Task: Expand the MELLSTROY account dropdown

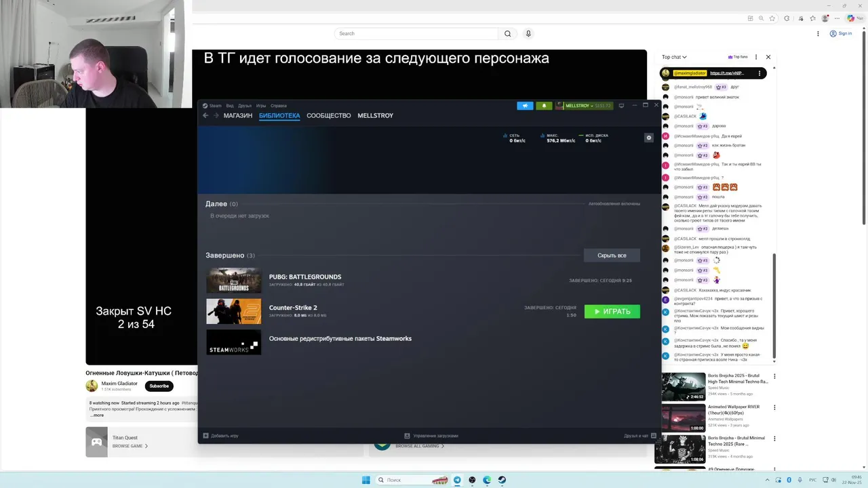Action: point(584,106)
